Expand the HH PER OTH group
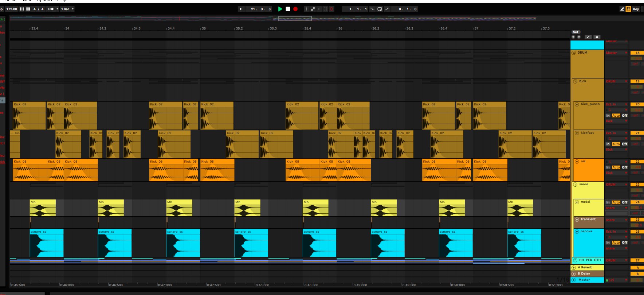644x295 pixels. point(576,260)
